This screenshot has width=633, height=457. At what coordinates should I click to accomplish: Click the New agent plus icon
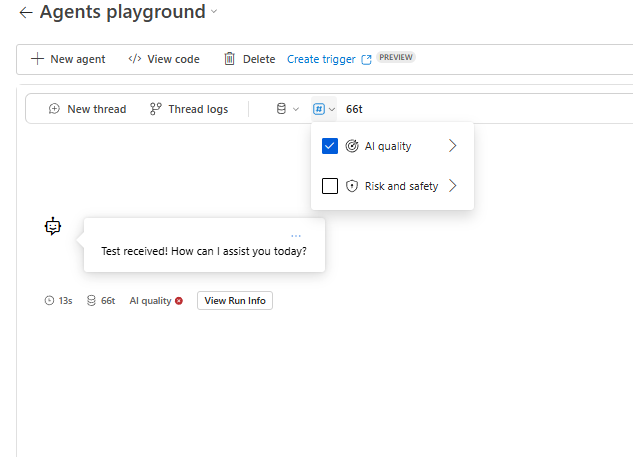[x=37, y=59]
